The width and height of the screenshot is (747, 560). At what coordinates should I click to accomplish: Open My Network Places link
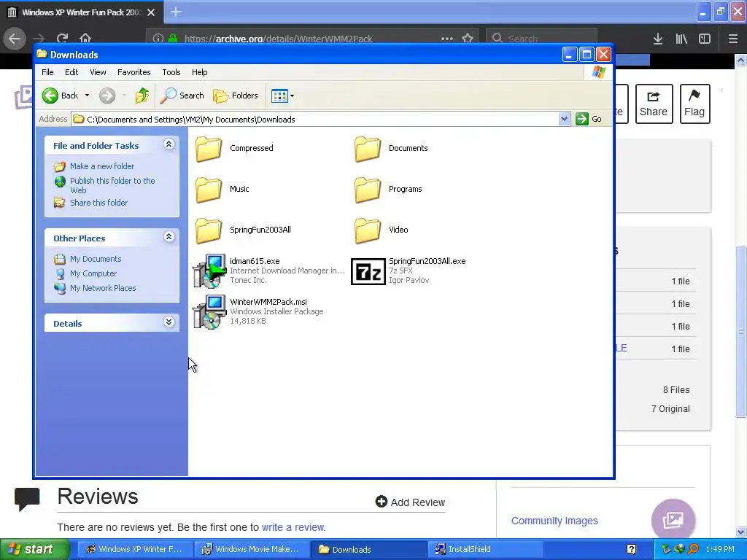tap(103, 288)
